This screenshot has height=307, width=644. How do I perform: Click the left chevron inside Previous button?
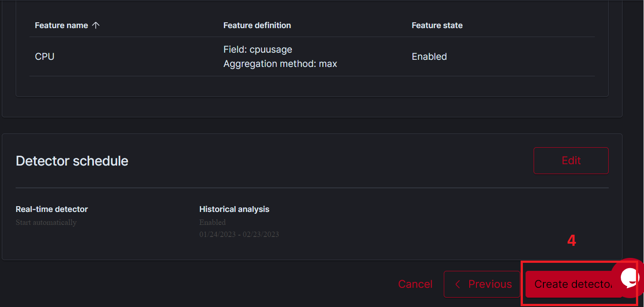tap(458, 284)
